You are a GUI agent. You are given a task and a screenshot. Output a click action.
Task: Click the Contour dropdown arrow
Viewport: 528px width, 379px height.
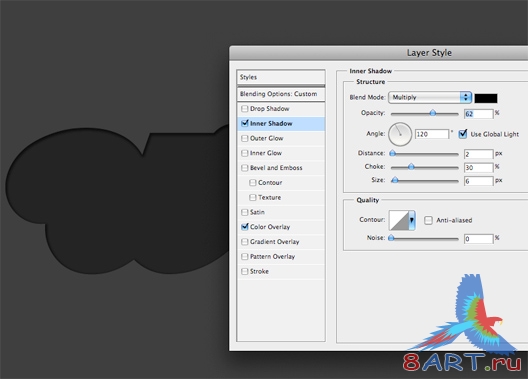coord(412,220)
